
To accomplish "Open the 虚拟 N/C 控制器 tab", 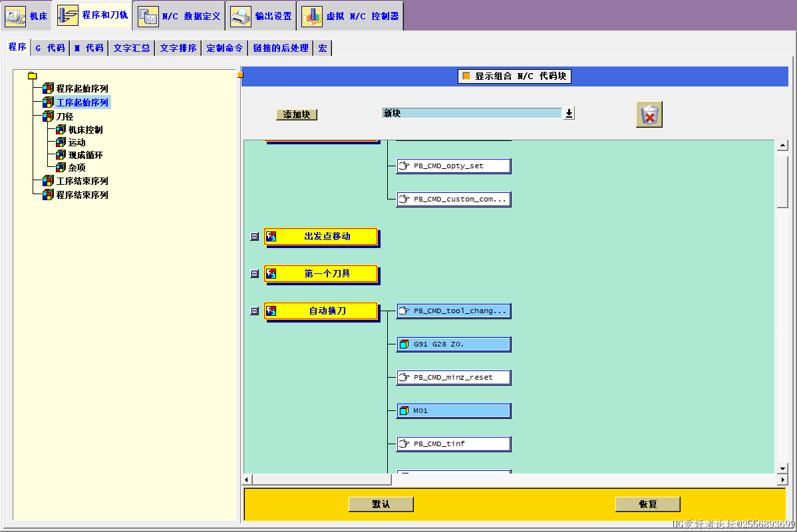I will tap(350, 16).
